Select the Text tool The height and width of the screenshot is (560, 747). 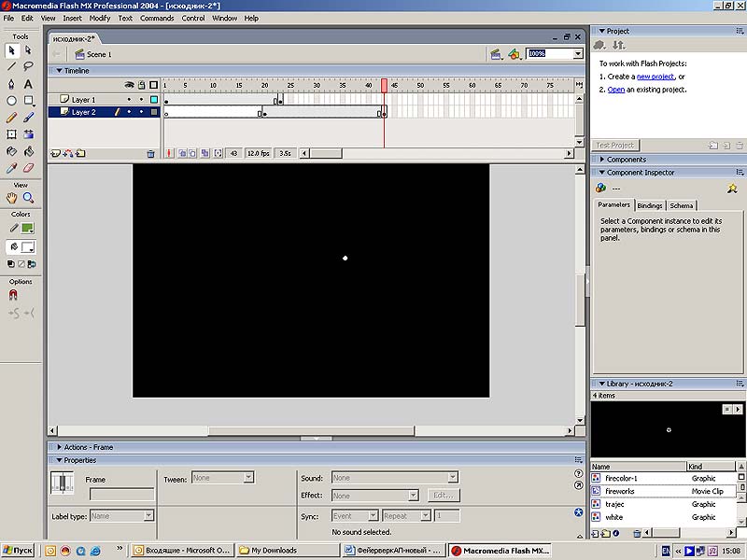point(28,84)
